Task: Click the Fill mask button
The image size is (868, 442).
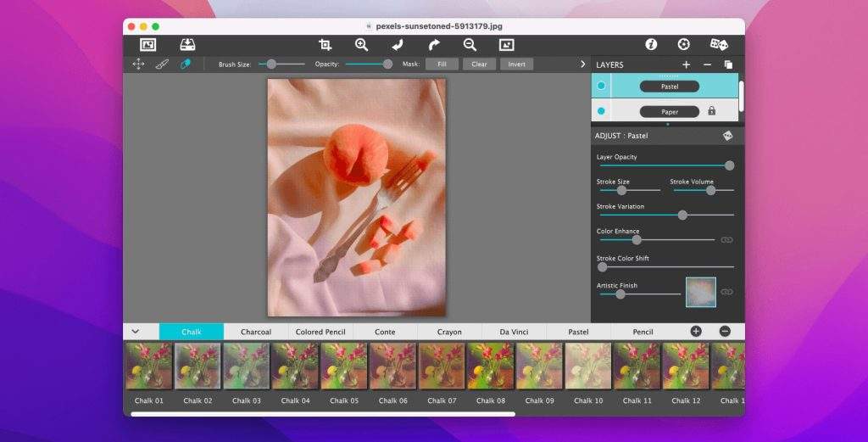Action: [x=442, y=64]
